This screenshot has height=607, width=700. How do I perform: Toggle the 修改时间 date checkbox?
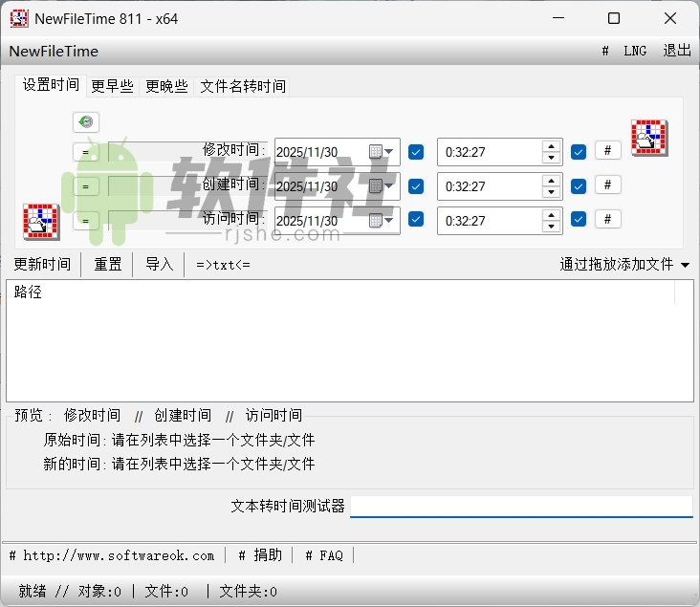[416, 152]
